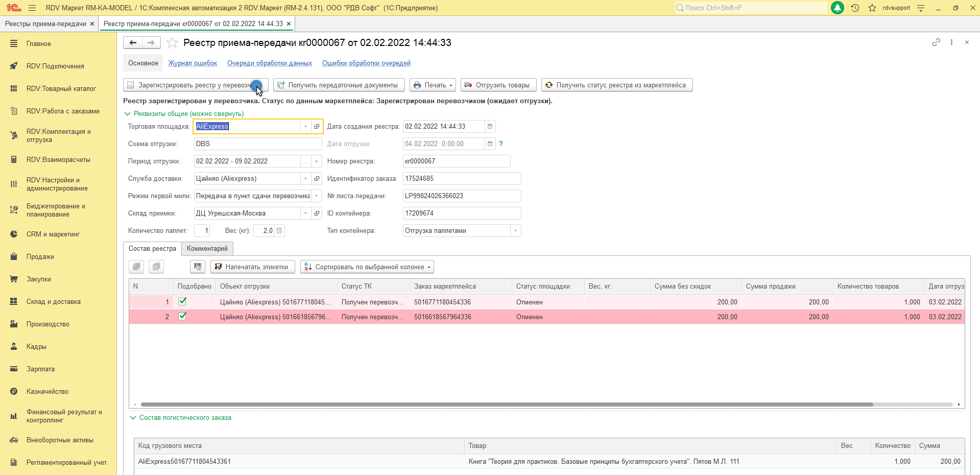The image size is (980, 475).
Task: Open the main hamburger menu in title bar
Action: tap(32, 8)
